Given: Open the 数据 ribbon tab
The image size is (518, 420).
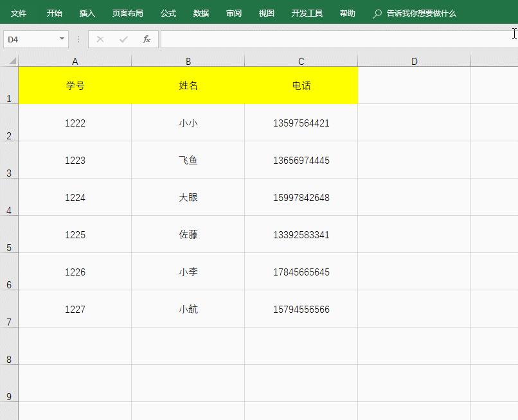Looking at the screenshot, I should point(201,12).
